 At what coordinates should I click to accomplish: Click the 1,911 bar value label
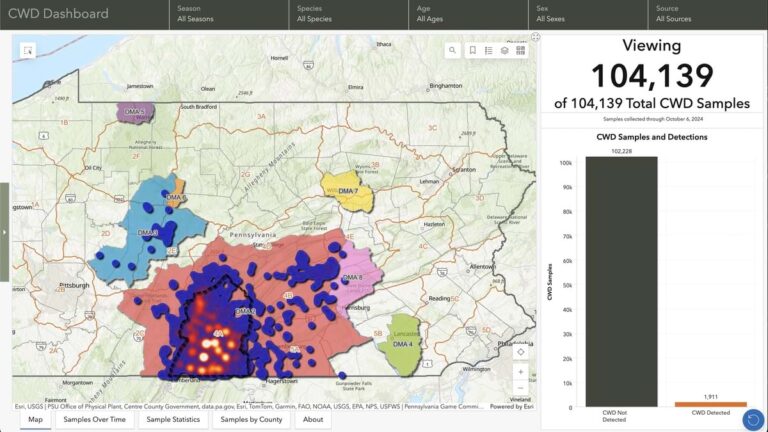[x=711, y=397]
